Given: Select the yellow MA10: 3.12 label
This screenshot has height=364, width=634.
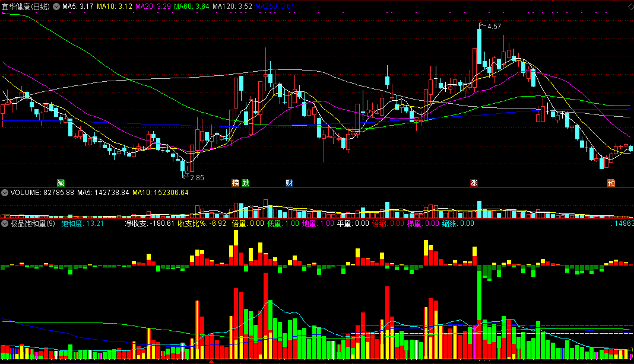Looking at the screenshot, I should point(115,7).
